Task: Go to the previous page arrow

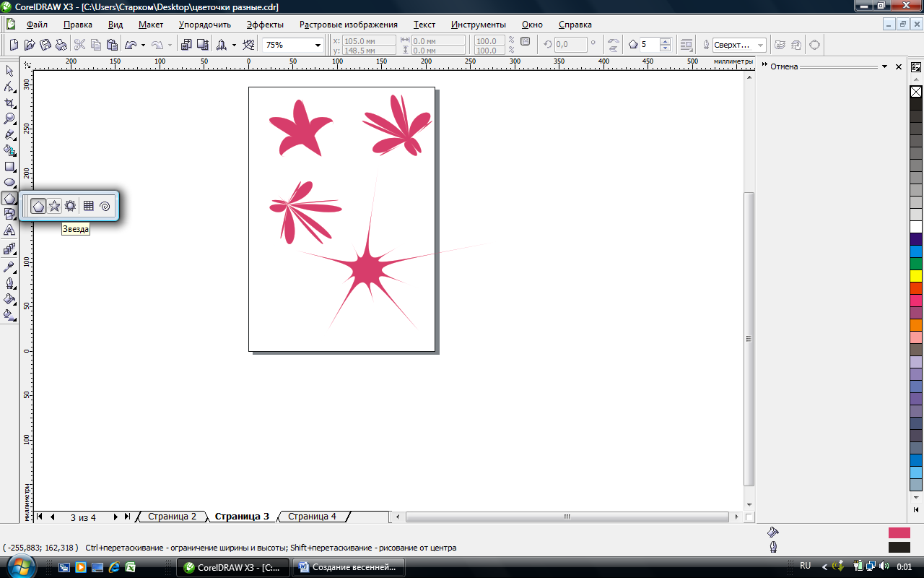Action: (53, 517)
